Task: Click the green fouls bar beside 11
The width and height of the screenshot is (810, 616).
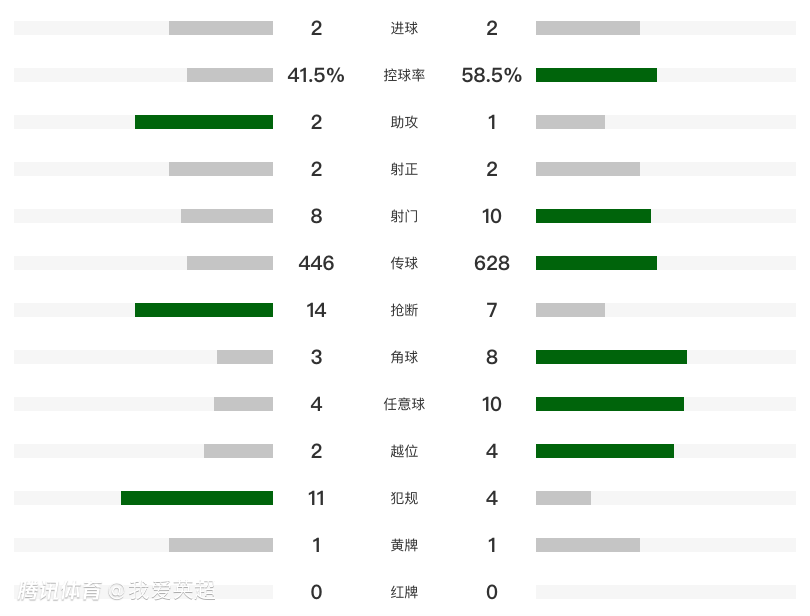Action: tap(197, 498)
